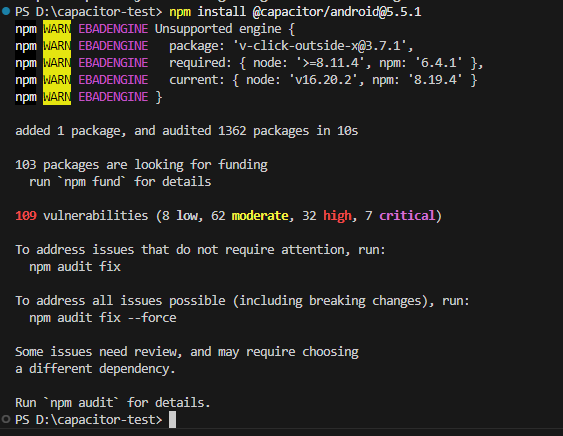Click 'added 1 package, and audited 1362 packages' line
Screen dimensions: 563x436
(x=187, y=131)
